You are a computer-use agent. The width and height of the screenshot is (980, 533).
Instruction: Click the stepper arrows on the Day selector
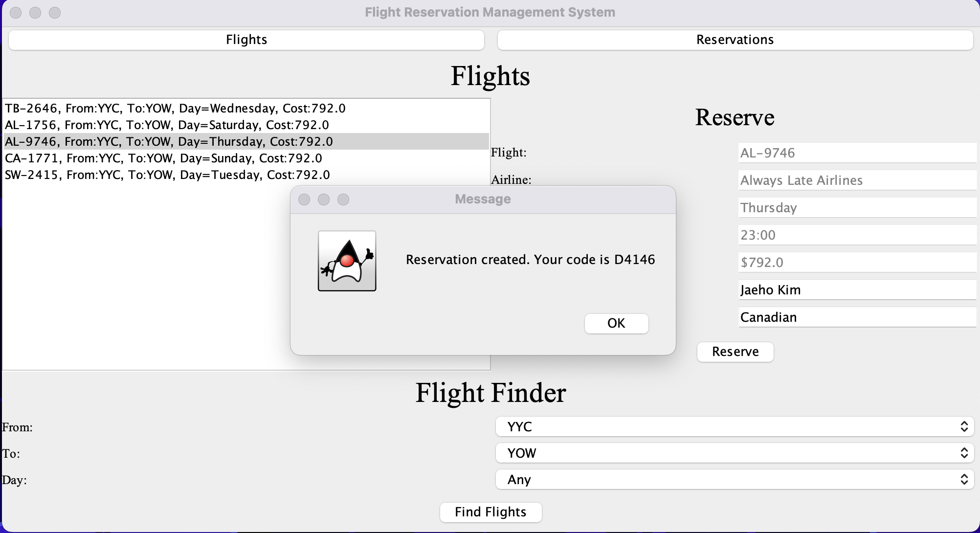pyautogui.click(x=964, y=480)
